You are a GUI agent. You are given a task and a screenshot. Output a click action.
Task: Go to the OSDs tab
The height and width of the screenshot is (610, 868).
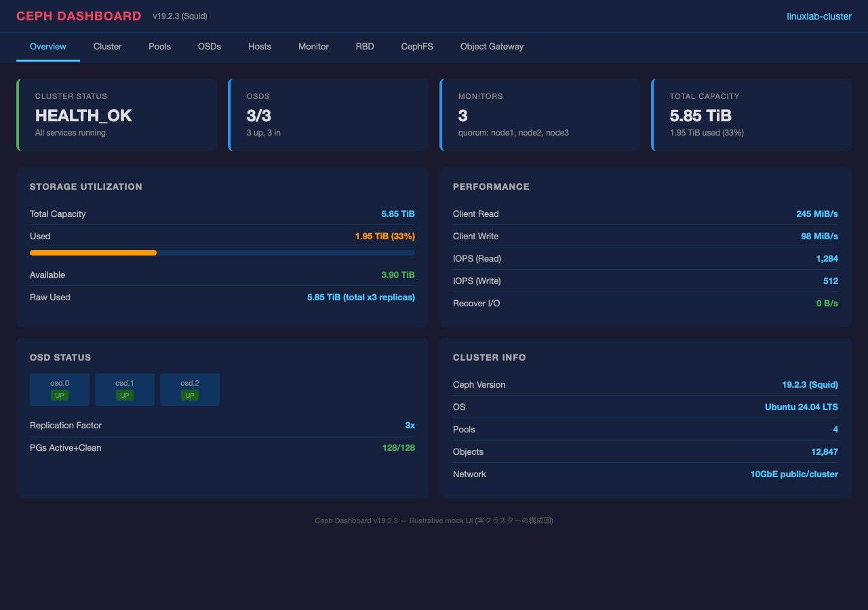(x=210, y=47)
